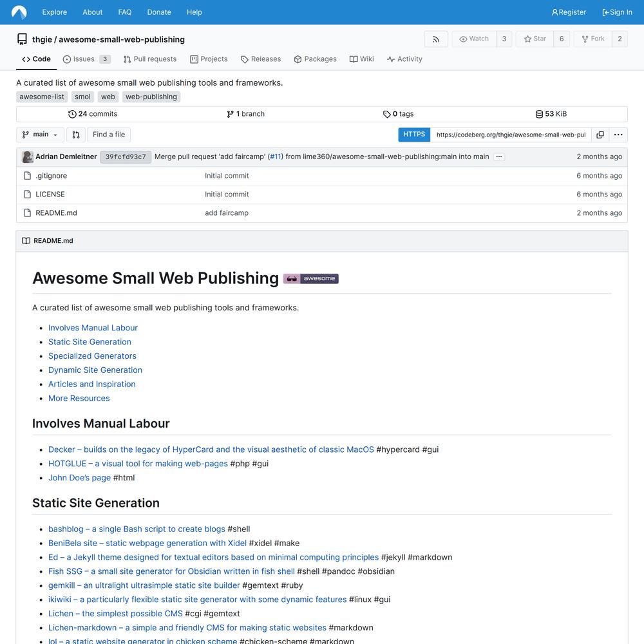Viewport: 644px width, 644px height.
Task: Open the .gitignore file
Action: tap(52, 176)
